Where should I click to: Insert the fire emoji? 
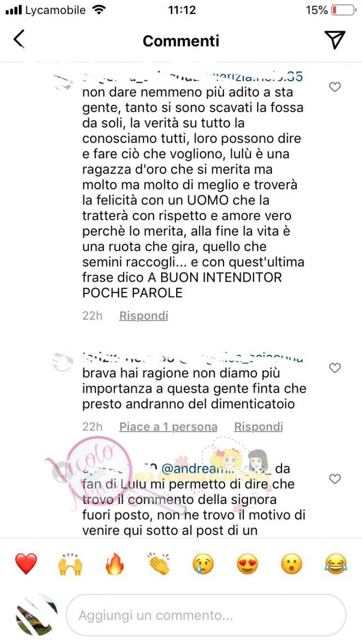114,564
